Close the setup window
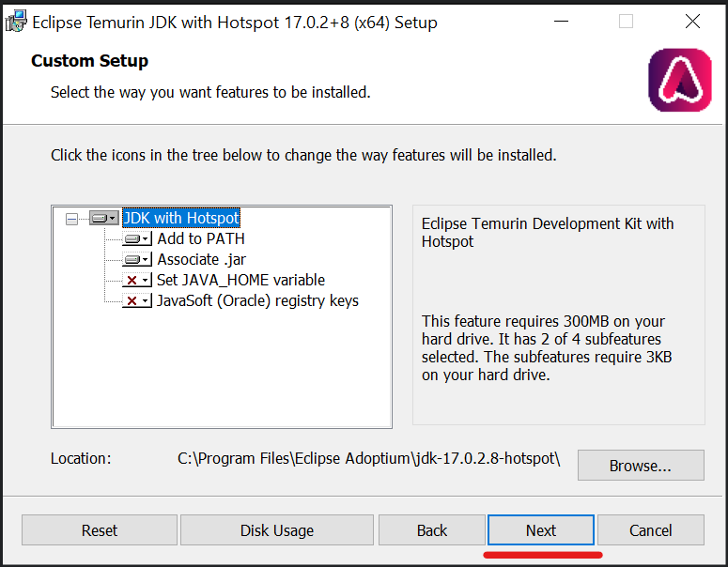The height and width of the screenshot is (567, 728). tap(692, 22)
